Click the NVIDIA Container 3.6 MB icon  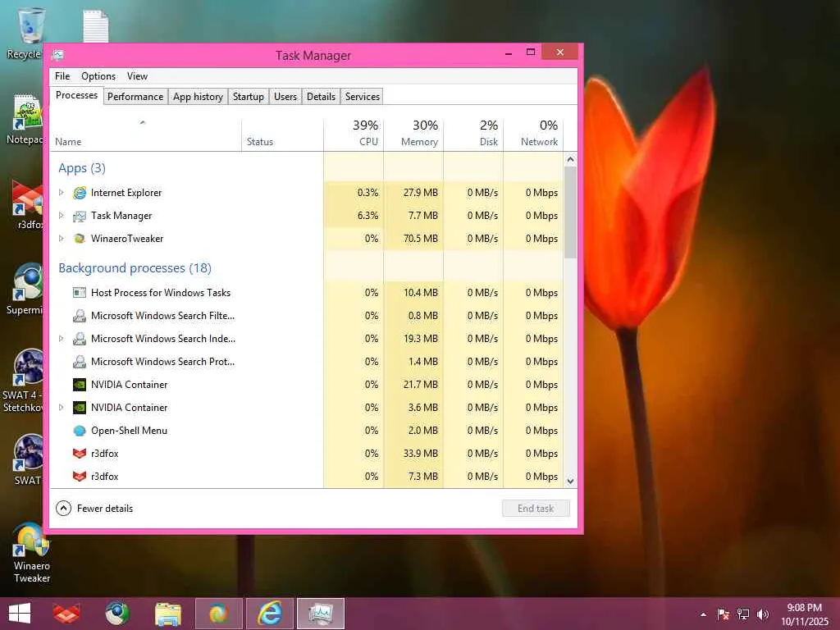(x=80, y=408)
